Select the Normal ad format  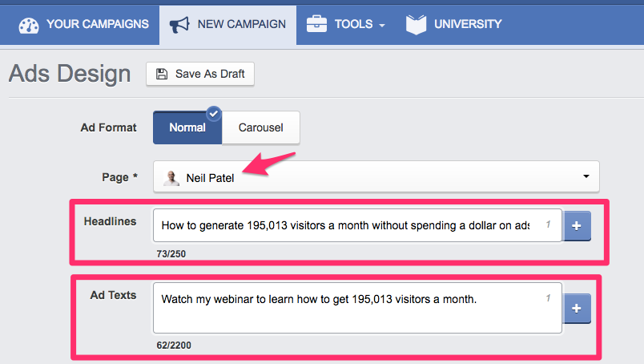[187, 127]
